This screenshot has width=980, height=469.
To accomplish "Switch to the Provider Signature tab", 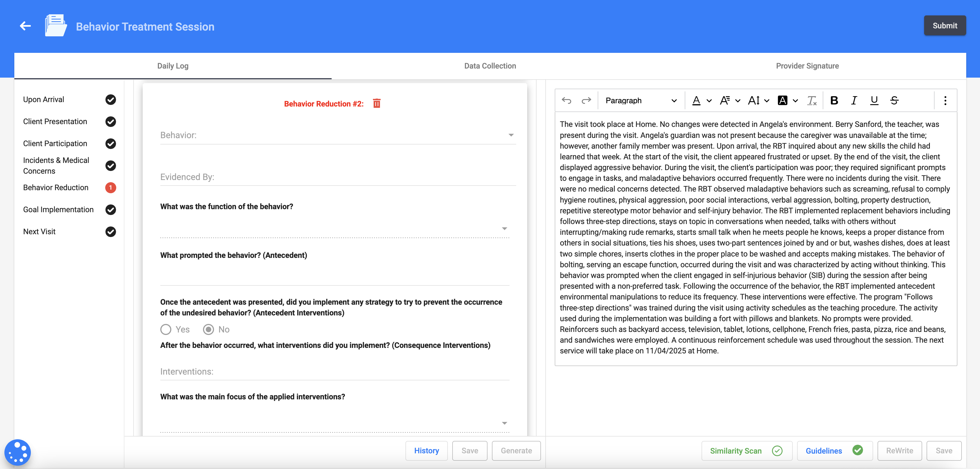I will click(x=807, y=66).
